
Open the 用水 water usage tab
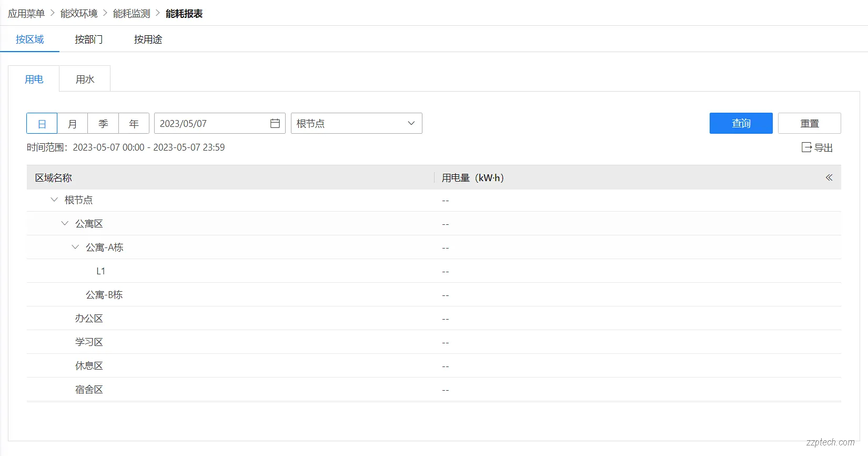85,79
